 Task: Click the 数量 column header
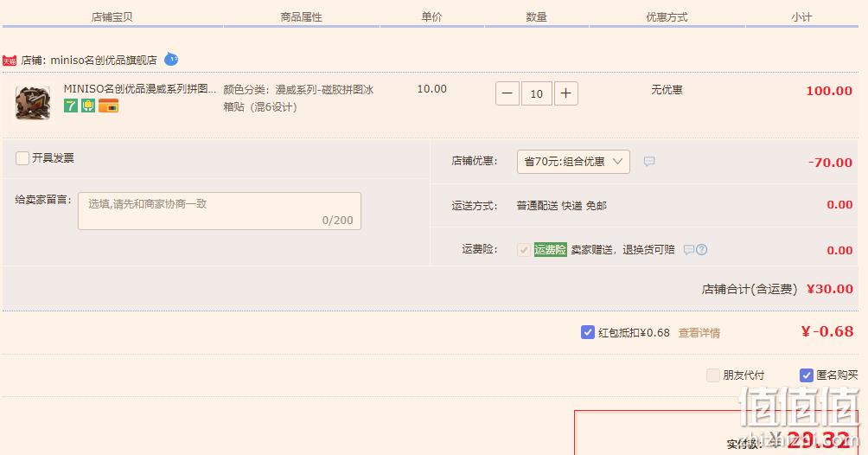click(x=536, y=17)
